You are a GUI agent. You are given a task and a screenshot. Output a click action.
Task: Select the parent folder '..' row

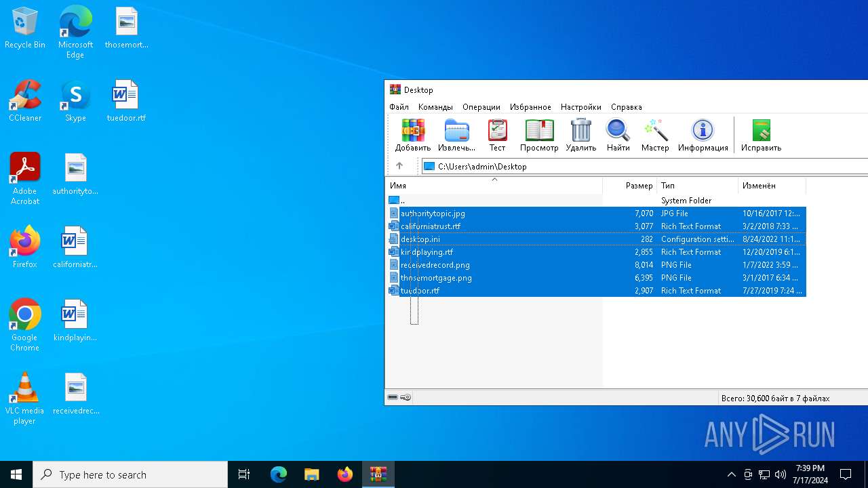(597, 201)
